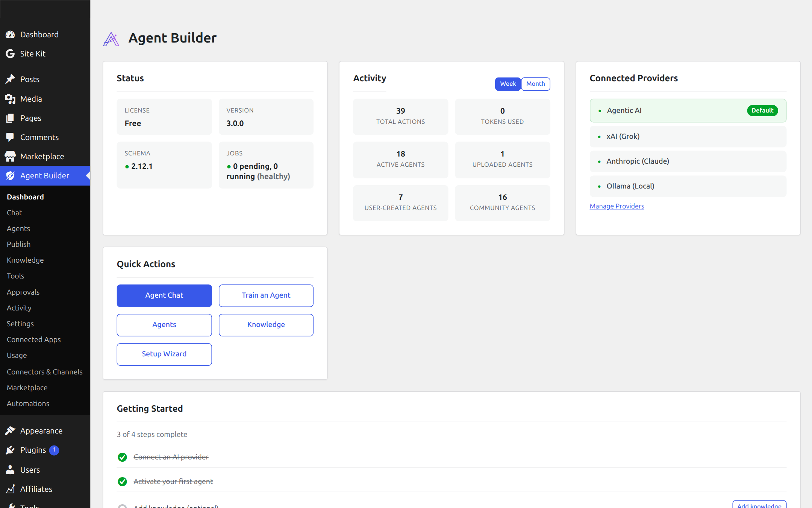
Task: Open the Knowledge submenu item in sidebar
Action: [25, 260]
